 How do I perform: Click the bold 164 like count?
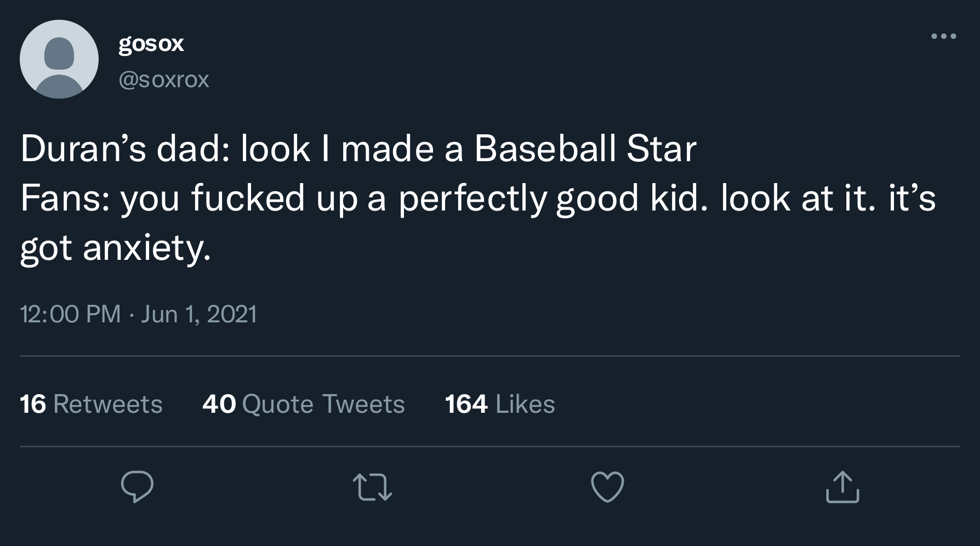[x=466, y=404]
